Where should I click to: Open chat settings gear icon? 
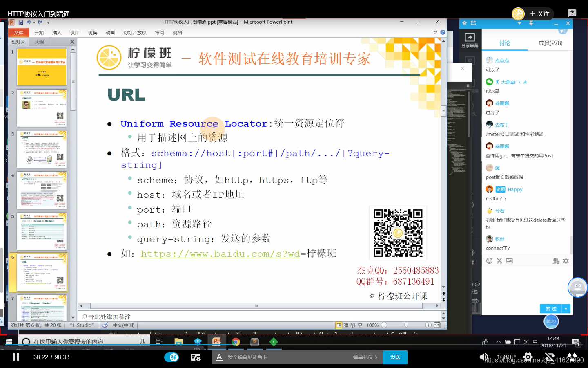tap(566, 260)
